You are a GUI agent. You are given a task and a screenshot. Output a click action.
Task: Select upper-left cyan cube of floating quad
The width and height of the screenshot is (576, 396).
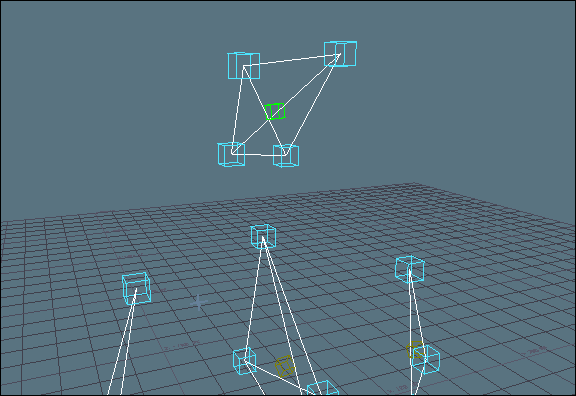click(244, 66)
